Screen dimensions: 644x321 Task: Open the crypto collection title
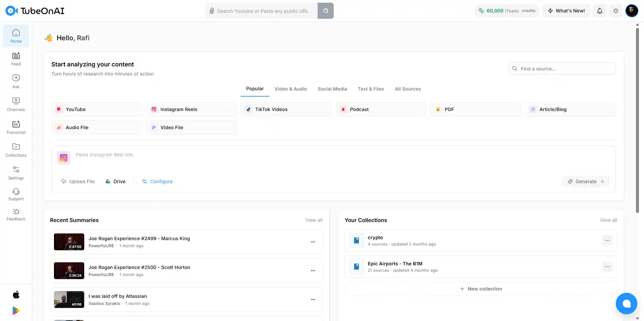375,237
